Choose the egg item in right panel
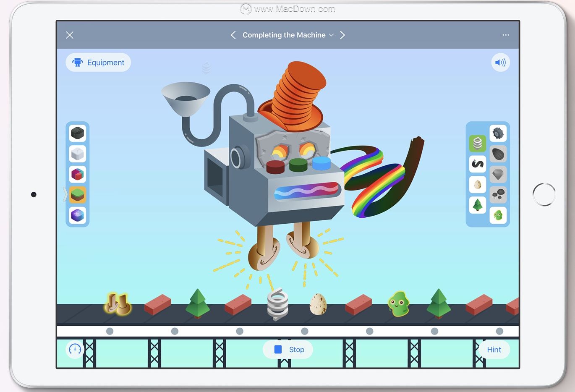Image resolution: width=575 pixels, height=392 pixels. 478,185
